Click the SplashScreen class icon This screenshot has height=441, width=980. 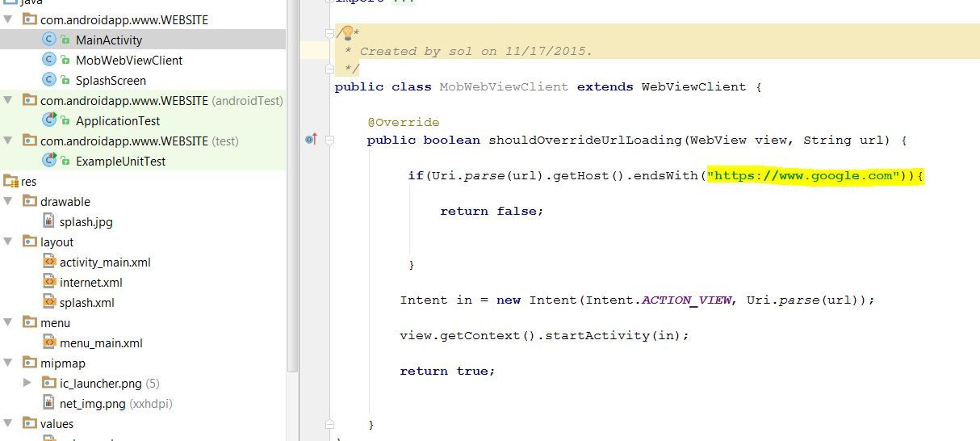pos(49,80)
